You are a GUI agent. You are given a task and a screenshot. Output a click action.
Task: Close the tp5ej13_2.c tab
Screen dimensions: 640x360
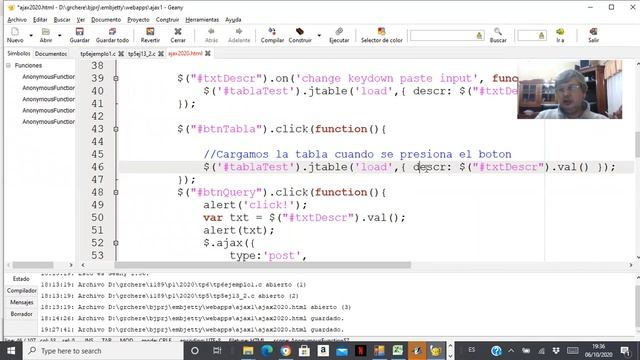click(161, 53)
